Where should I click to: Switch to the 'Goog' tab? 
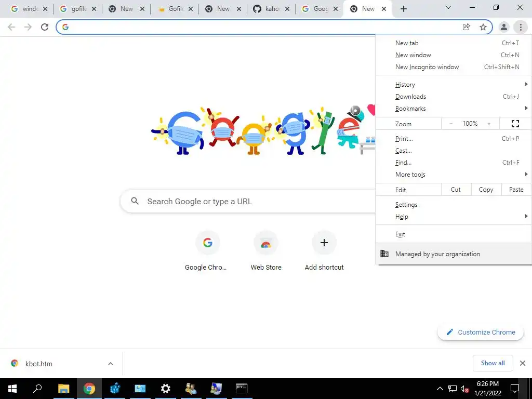pos(320,9)
